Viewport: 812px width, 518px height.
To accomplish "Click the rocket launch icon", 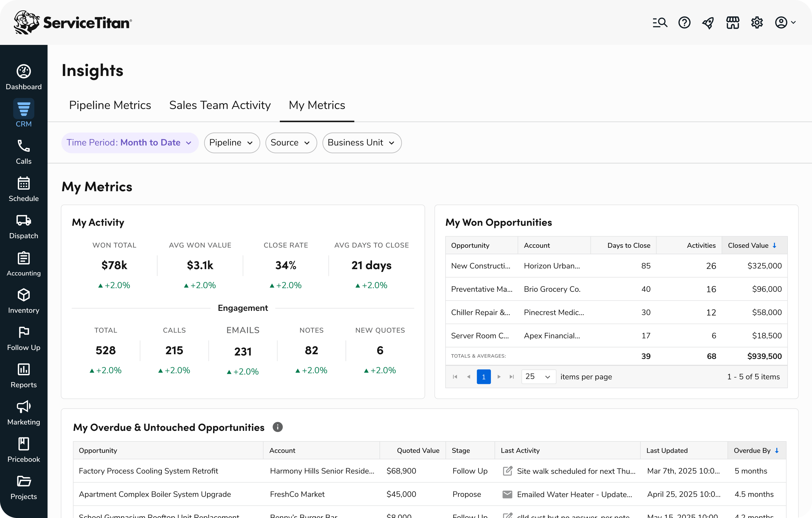I will [708, 22].
